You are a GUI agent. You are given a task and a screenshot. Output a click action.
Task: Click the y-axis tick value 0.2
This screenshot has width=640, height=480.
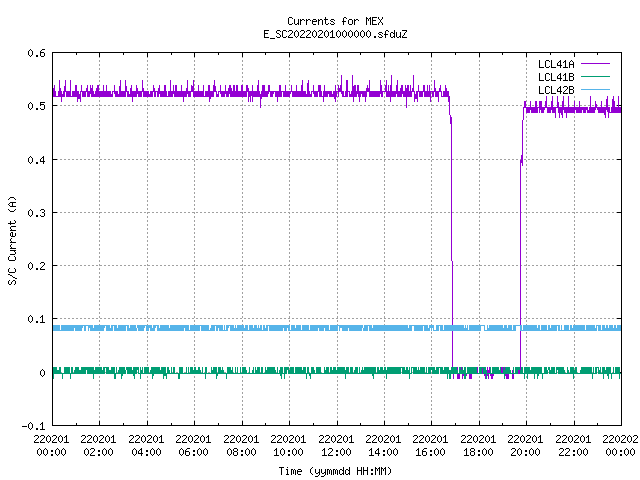coord(36,266)
